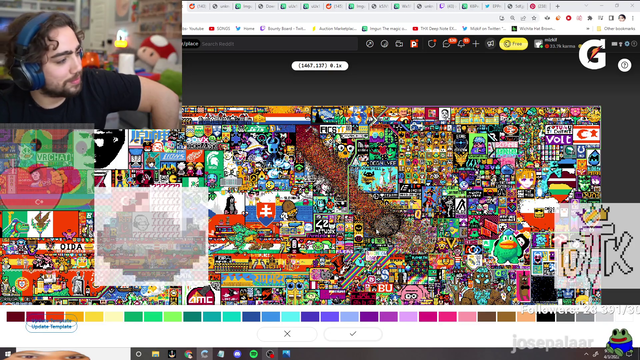Open the Home Twitter bookmark
Viewport: 640px width, 360px height.
[x=245, y=29]
